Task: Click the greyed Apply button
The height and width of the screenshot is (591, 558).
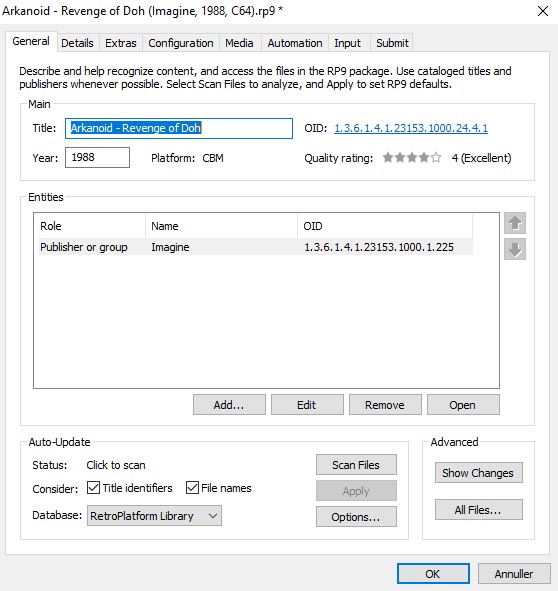Action: [x=356, y=491]
